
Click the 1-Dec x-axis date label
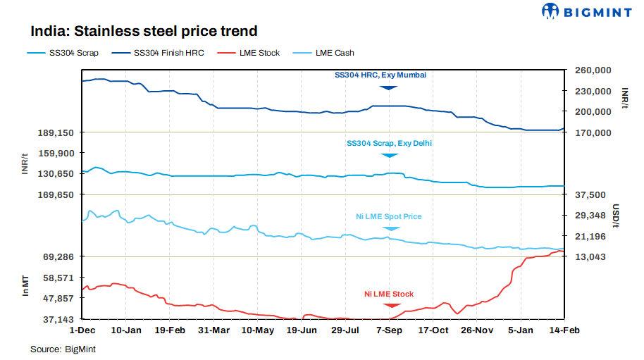click(82, 330)
